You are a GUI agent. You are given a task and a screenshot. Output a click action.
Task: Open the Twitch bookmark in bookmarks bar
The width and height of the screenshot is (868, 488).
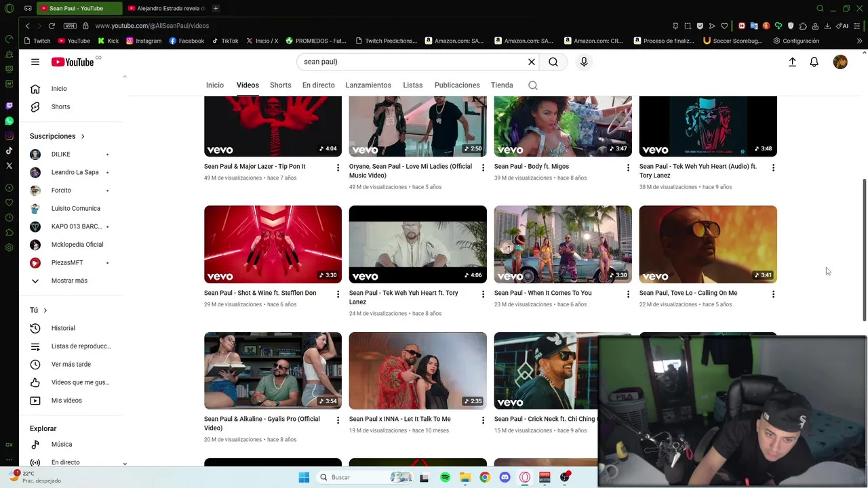tap(37, 41)
